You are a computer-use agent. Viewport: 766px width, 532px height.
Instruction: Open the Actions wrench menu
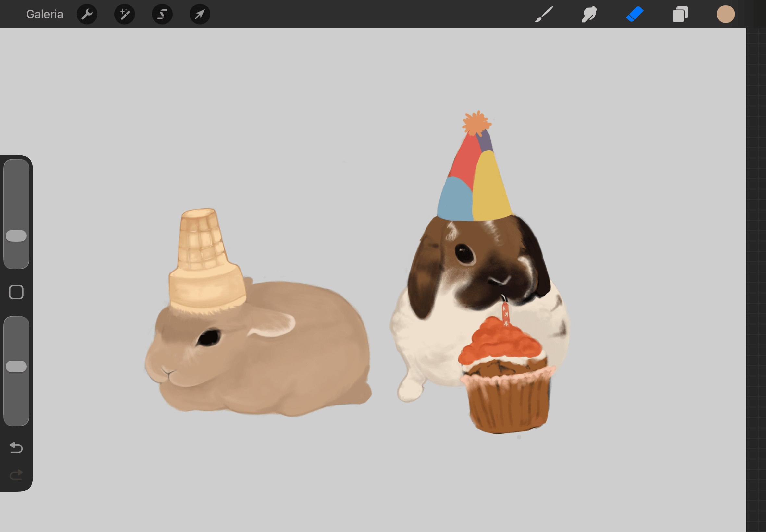click(x=87, y=14)
